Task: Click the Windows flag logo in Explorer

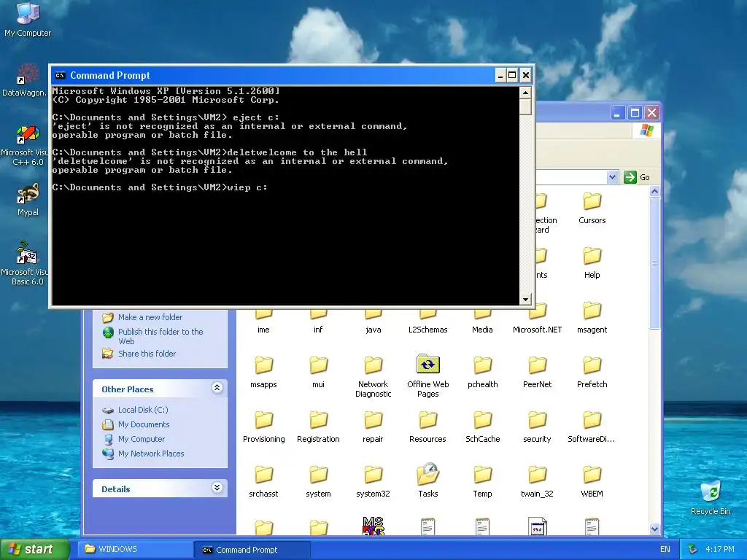Action: tap(646, 130)
